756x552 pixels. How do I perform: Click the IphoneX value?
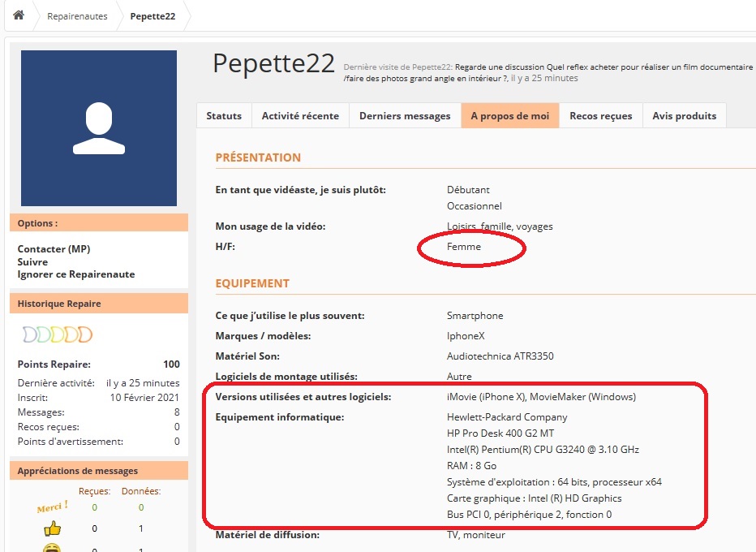coord(466,336)
